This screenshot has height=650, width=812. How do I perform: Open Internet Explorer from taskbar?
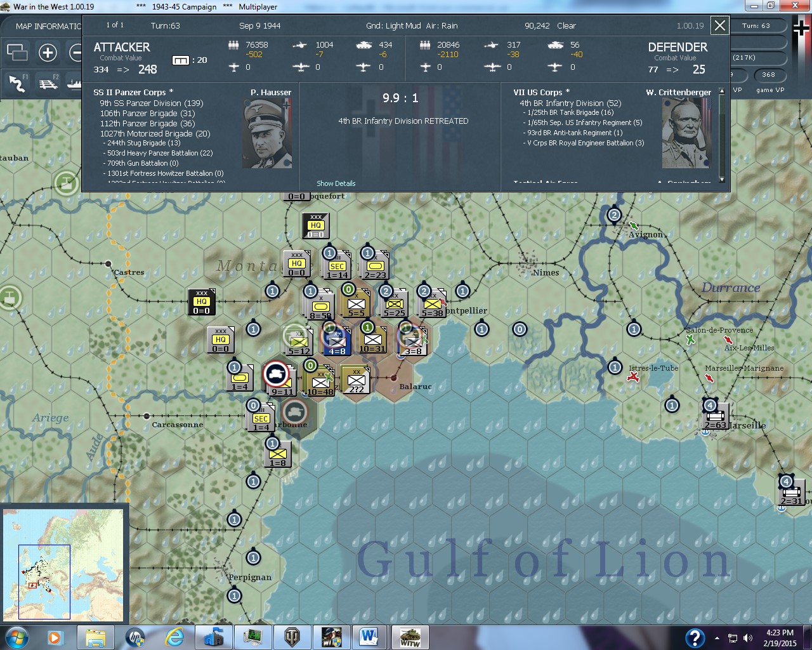click(174, 637)
